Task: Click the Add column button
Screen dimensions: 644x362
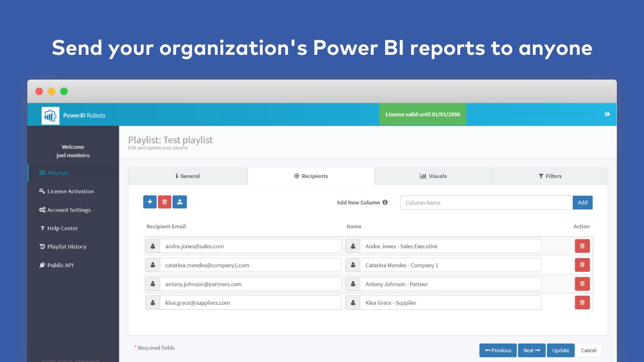Action: point(583,203)
